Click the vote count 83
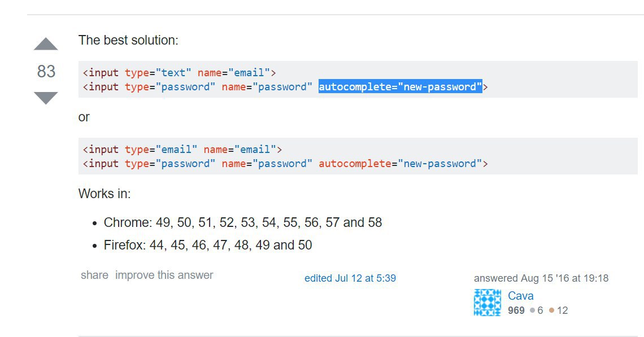Image resolution: width=644 pixels, height=337 pixels. (x=46, y=71)
